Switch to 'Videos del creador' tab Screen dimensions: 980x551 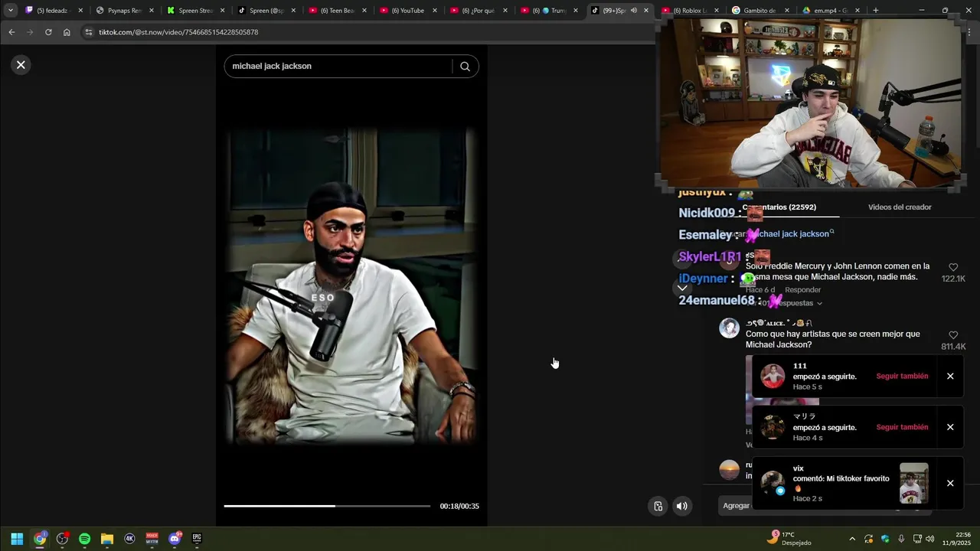[x=900, y=207]
